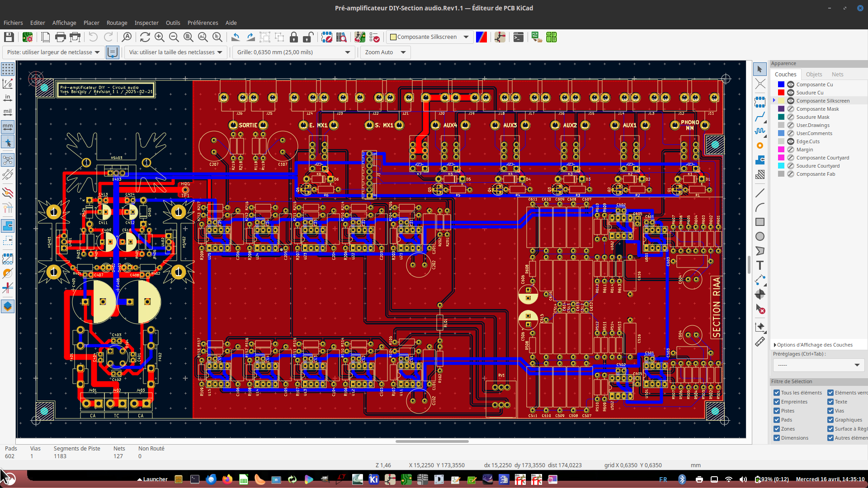Refresh the PCB view

coord(145,37)
